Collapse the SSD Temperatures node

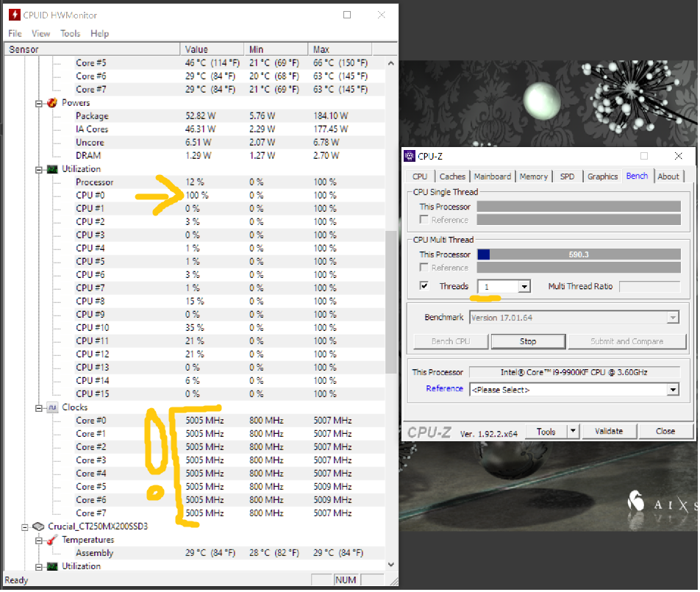point(39,541)
